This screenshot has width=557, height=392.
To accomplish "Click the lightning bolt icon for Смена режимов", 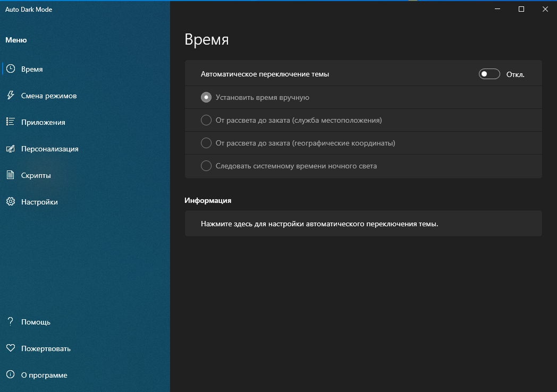I will [x=11, y=95].
